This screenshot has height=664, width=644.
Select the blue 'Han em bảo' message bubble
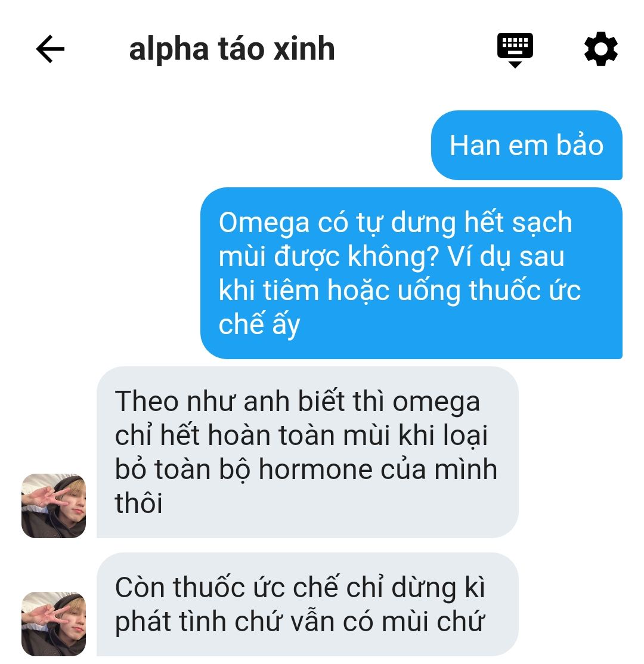pyautogui.click(x=527, y=145)
